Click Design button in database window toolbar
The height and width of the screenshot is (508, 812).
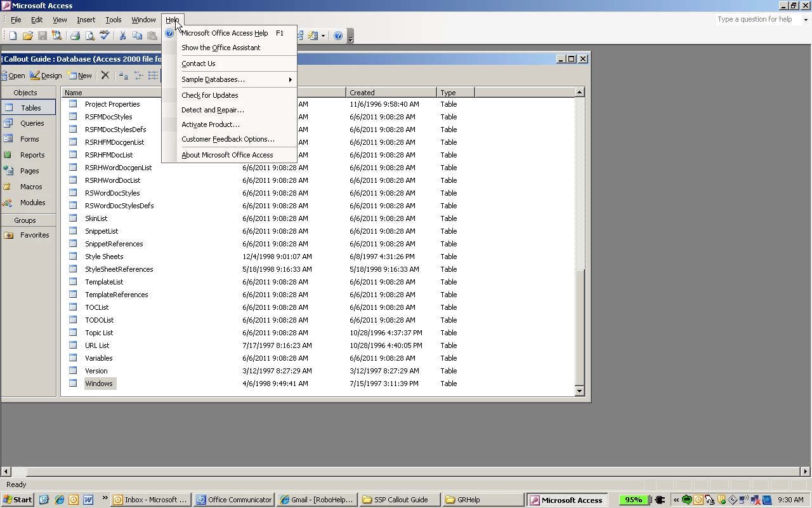coord(46,76)
